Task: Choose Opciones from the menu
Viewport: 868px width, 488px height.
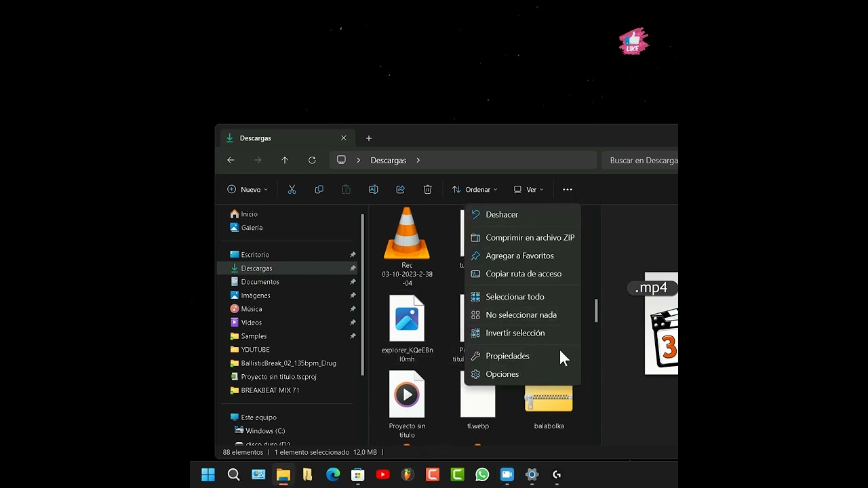Action: tap(522, 374)
